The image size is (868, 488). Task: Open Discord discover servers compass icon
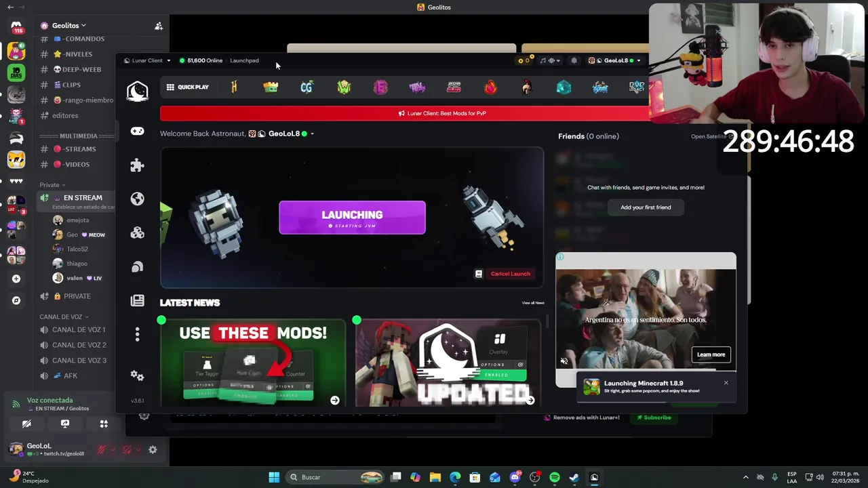coord(16,300)
